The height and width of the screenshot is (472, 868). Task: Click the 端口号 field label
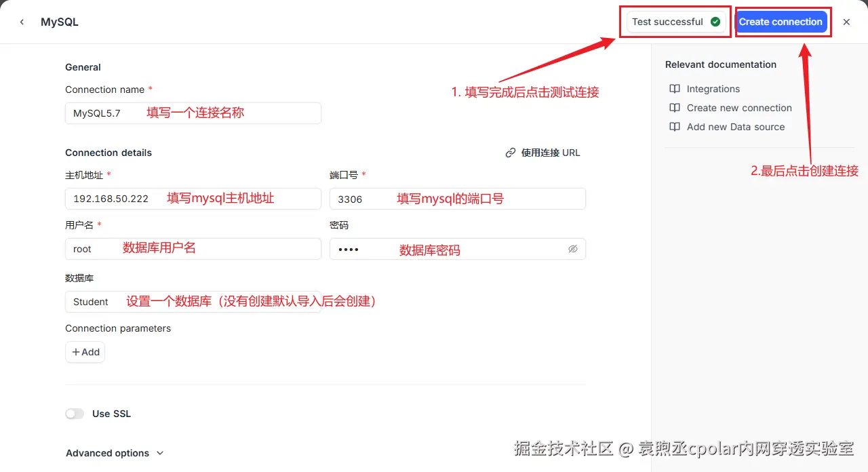point(344,175)
